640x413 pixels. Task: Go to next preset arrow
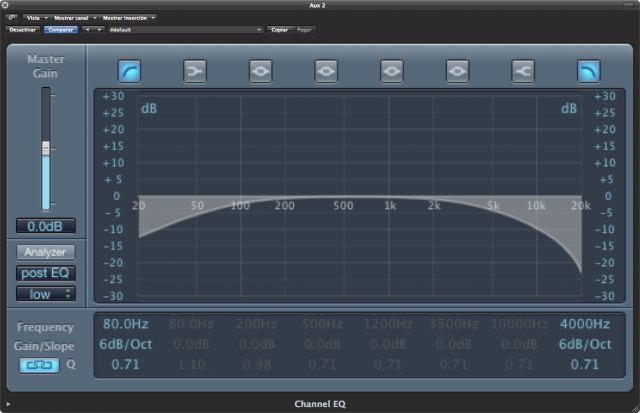[x=98, y=29]
